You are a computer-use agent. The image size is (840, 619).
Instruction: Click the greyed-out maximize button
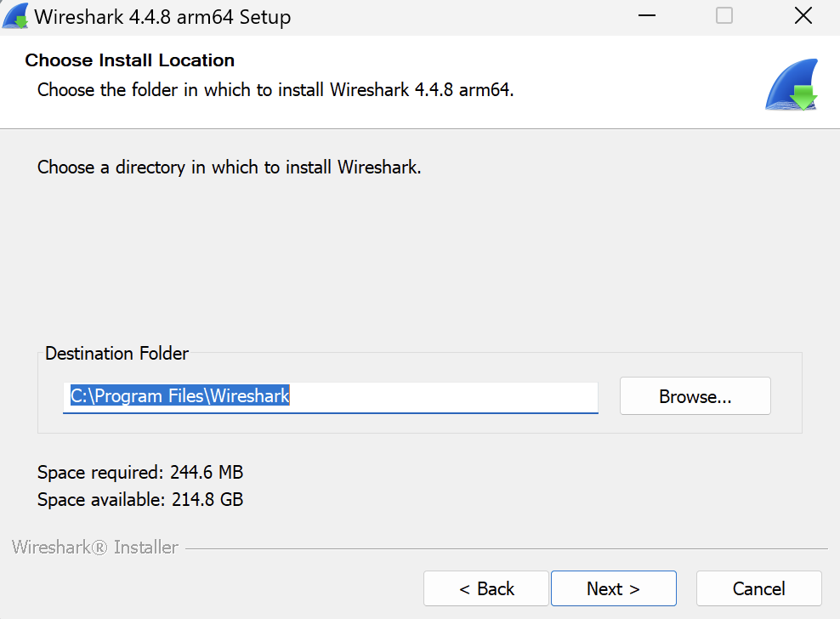click(724, 16)
